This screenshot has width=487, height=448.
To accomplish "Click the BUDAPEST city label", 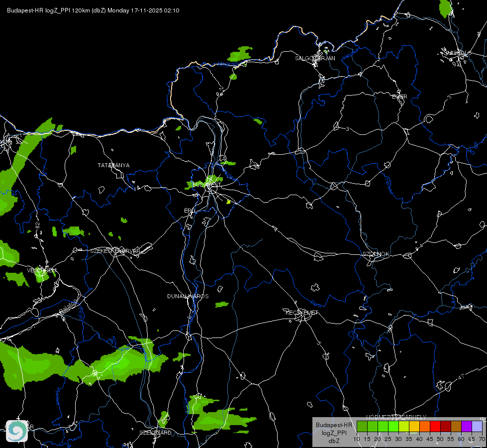I will tap(207, 185).
